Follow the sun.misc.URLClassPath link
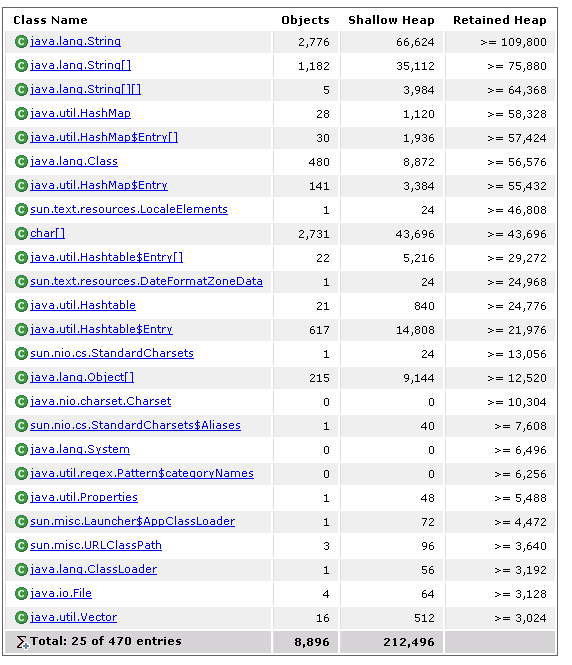 point(96,545)
